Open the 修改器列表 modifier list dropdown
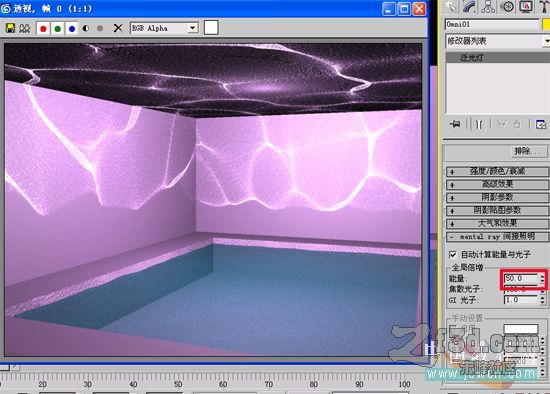The image size is (550, 394). coord(497,41)
